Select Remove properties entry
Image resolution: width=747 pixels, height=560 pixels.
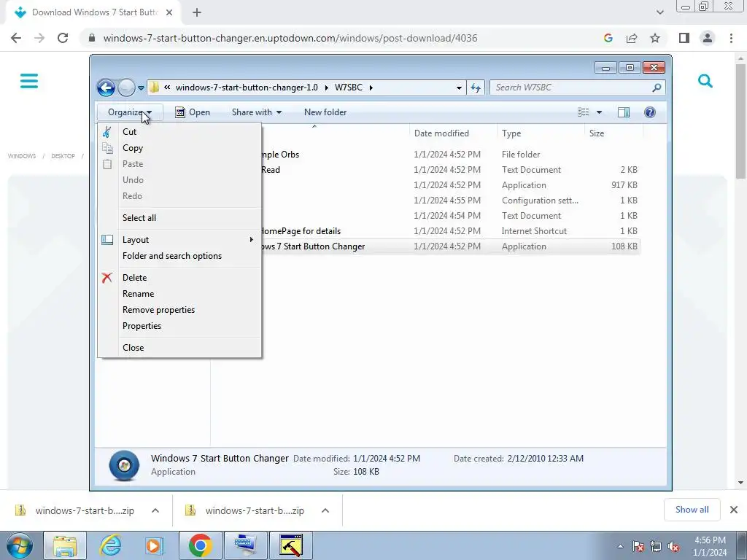click(179, 310)
